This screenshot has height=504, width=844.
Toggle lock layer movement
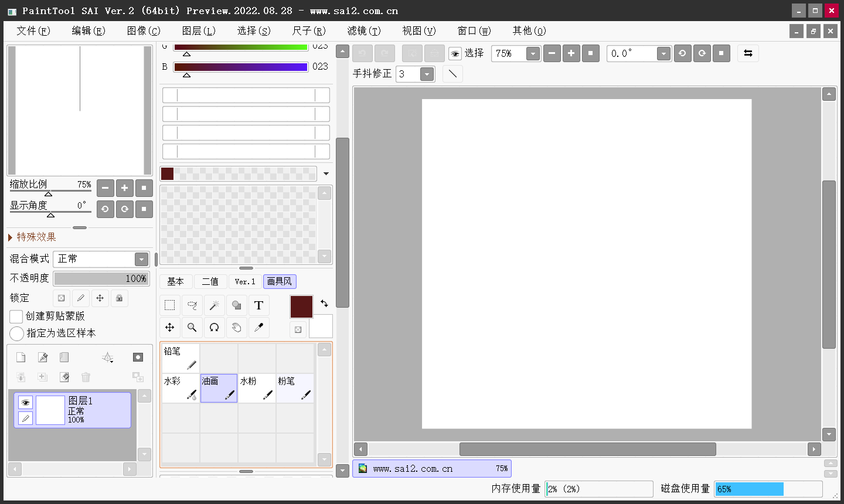click(100, 298)
